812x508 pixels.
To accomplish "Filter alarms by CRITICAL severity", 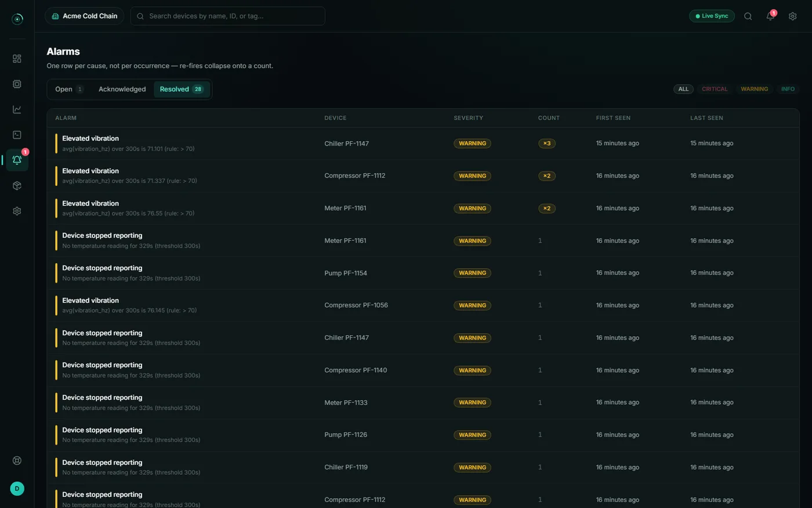I will [x=715, y=89].
